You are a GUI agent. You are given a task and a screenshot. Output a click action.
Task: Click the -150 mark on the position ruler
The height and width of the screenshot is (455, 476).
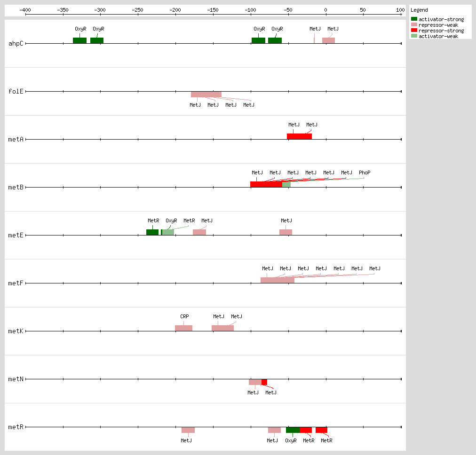pos(213,10)
